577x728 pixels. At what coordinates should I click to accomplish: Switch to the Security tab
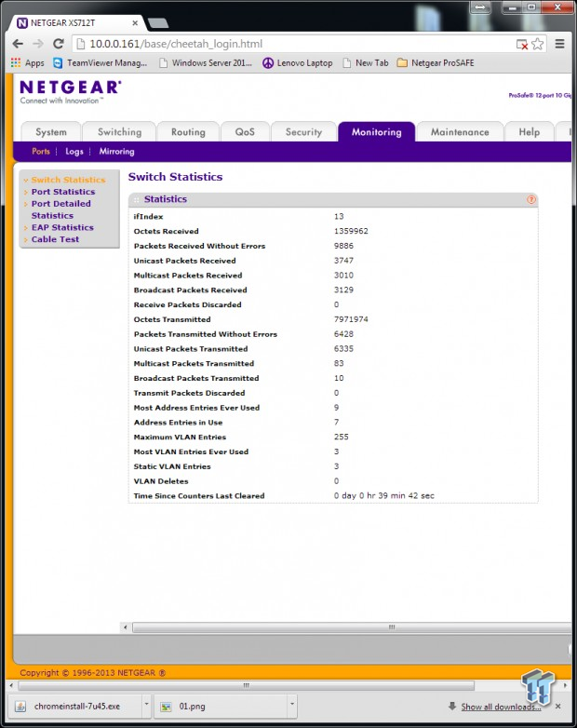coord(303,132)
